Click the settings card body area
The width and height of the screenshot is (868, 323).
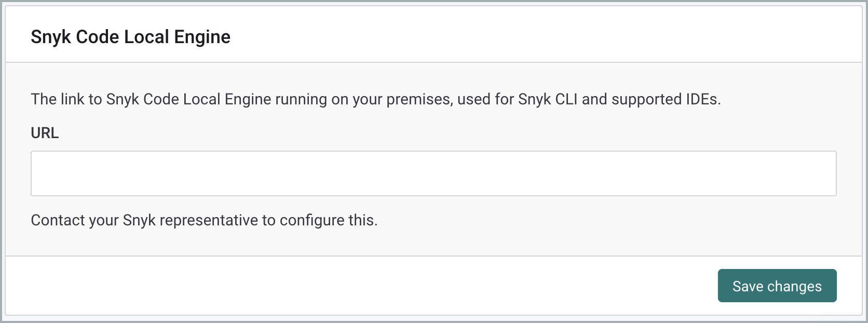(433, 156)
